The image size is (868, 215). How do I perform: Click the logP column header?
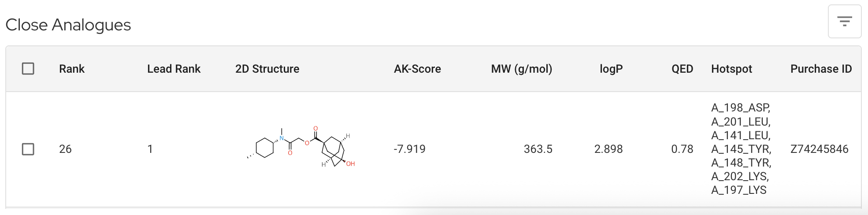[x=611, y=69]
